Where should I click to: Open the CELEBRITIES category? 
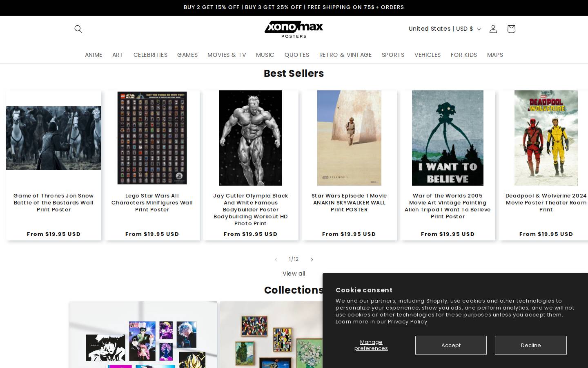click(x=150, y=55)
